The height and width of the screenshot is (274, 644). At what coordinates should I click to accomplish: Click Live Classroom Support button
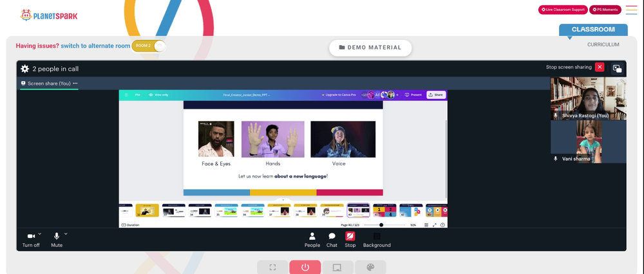coord(563,10)
